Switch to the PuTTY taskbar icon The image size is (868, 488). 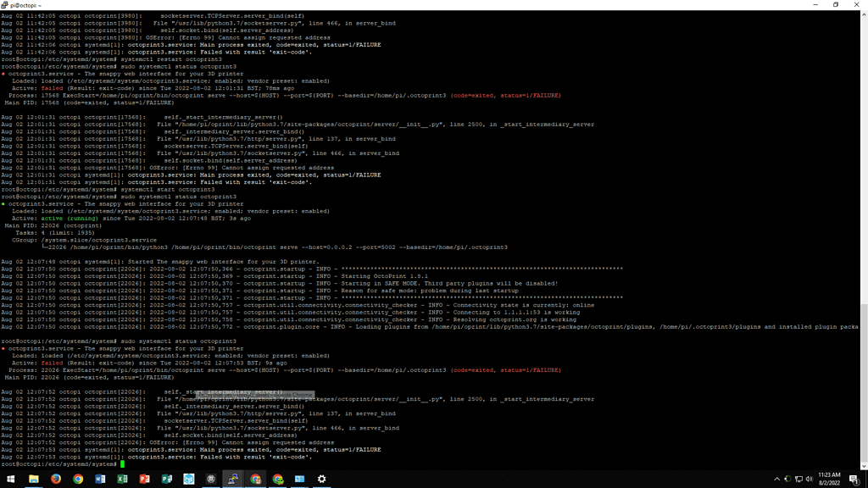click(233, 479)
